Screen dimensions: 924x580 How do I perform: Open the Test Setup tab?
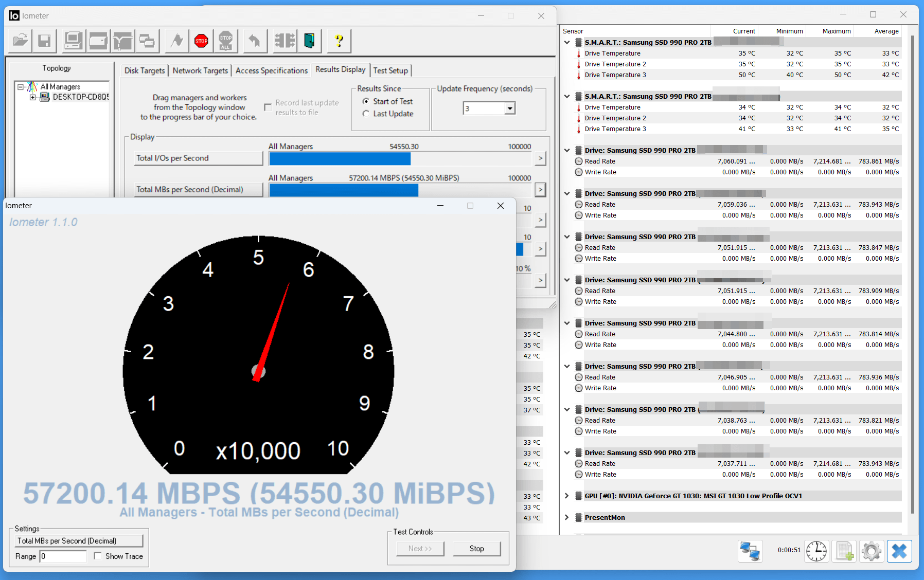(390, 70)
